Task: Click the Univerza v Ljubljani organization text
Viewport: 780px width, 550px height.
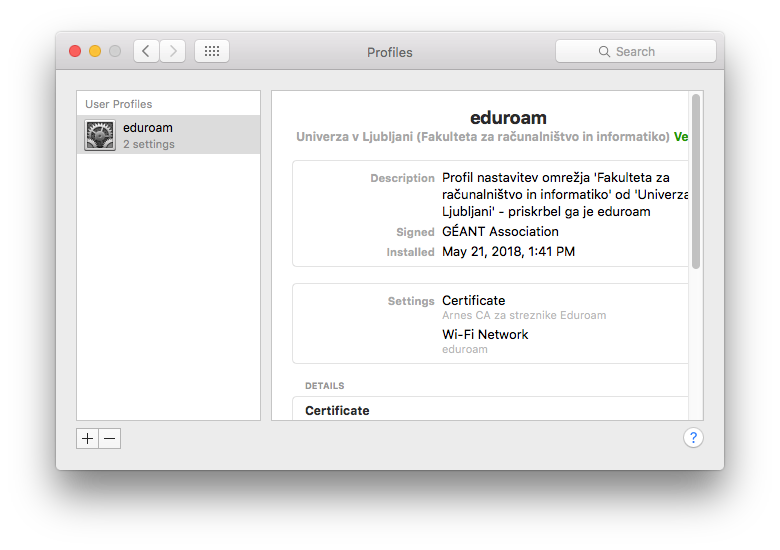Action: point(483,137)
